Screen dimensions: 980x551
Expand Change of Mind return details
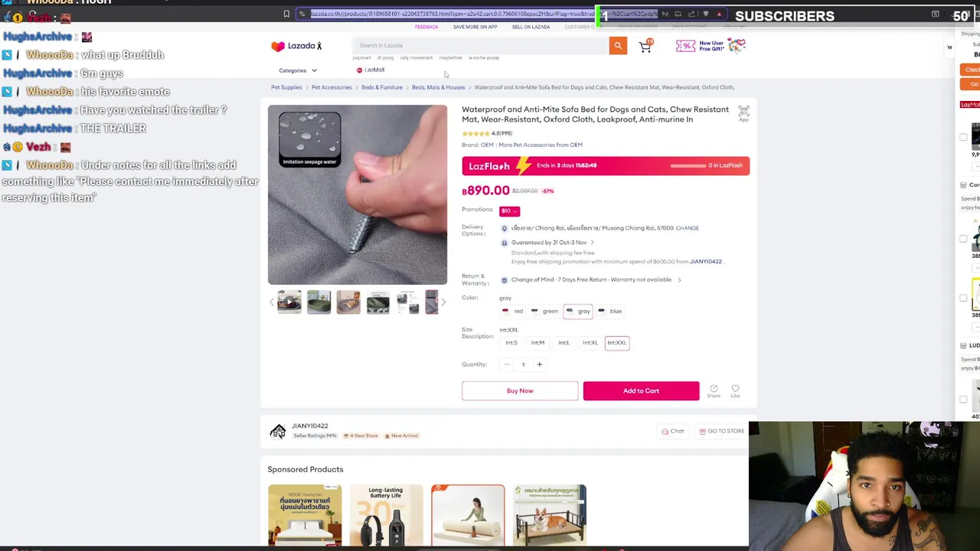(x=679, y=280)
